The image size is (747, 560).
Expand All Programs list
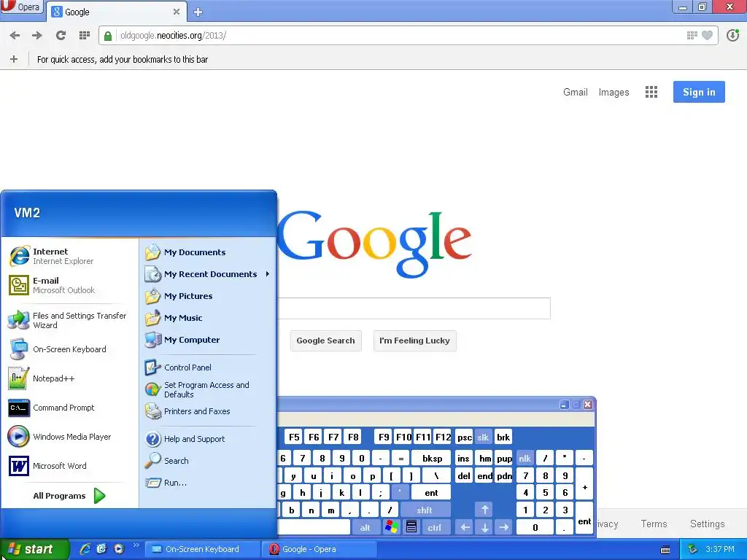70,496
